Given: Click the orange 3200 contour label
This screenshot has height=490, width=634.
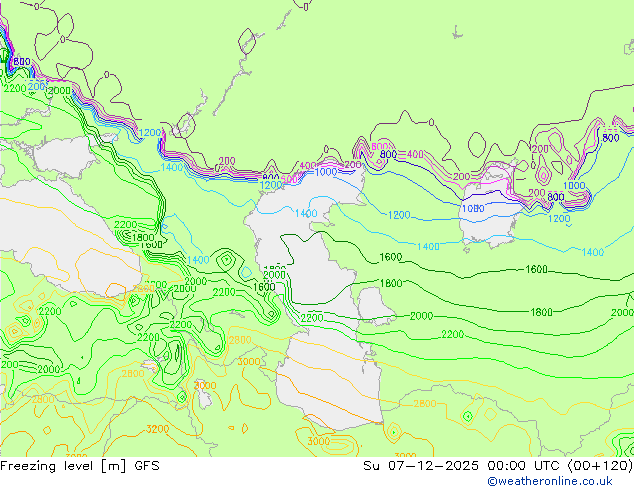Looking at the screenshot, I should coord(157,429).
